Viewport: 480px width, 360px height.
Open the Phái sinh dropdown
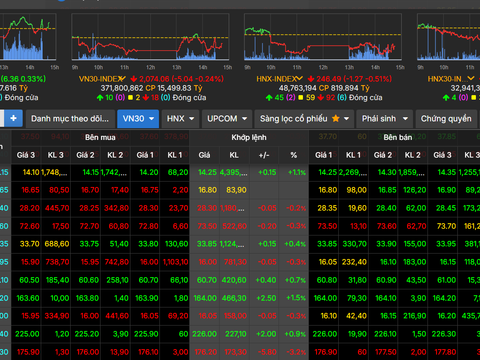pos(385,119)
